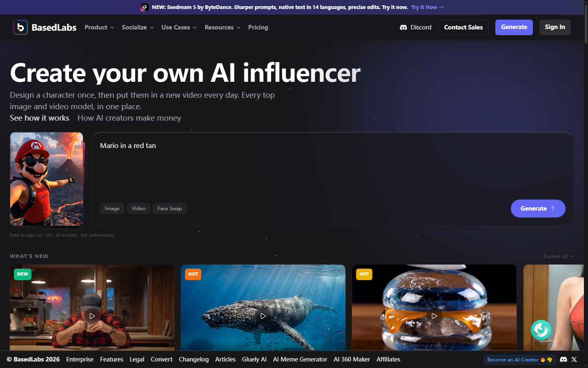The height and width of the screenshot is (368, 588).
Task: Click the Try It Now link
Action: 427,7
